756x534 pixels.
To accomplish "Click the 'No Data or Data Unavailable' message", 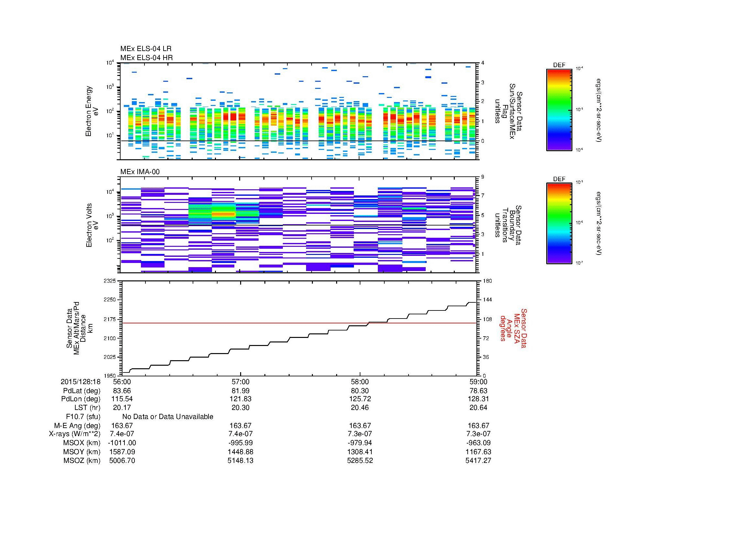I will (x=168, y=417).
